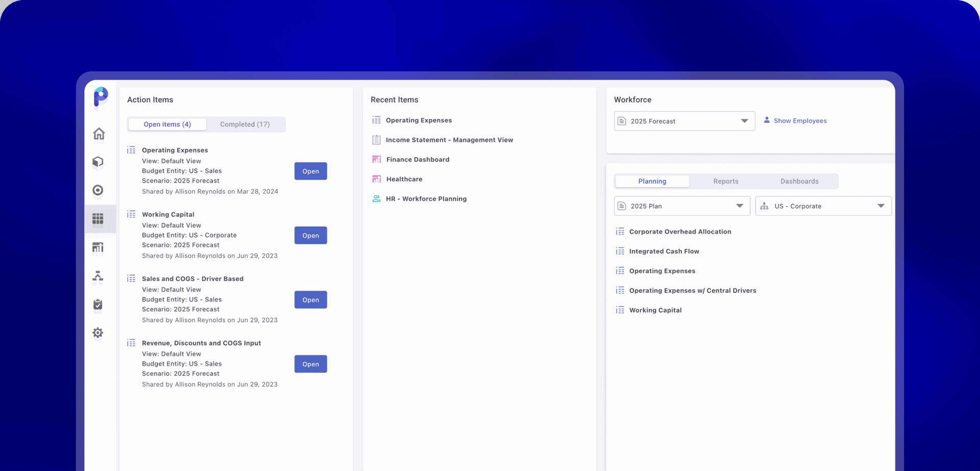The image size is (980, 471).
Task: Expand the 2025 Forecast workforce scenario dropdown
Action: [x=684, y=121]
